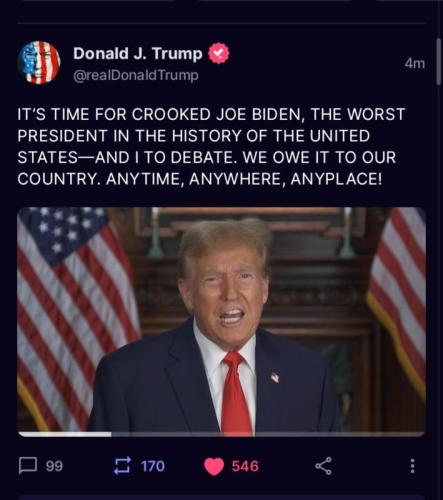This screenshot has height=500, width=443.
Task: Open the share icon
Action: click(x=323, y=466)
